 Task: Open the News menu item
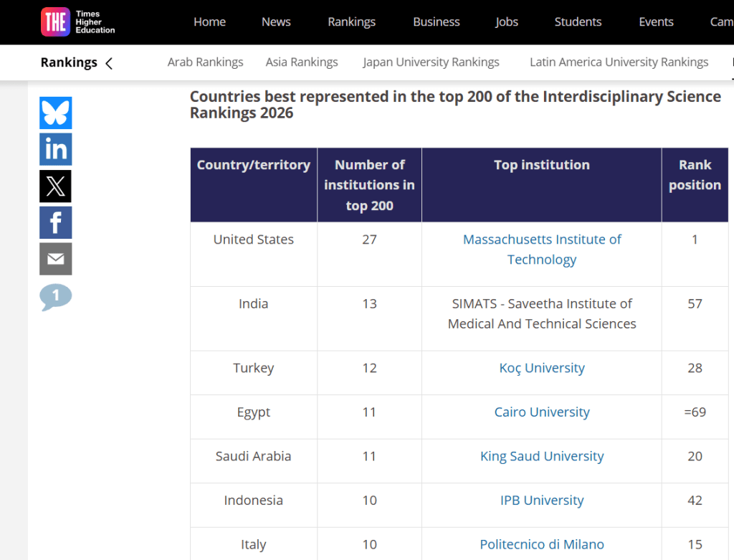point(276,22)
